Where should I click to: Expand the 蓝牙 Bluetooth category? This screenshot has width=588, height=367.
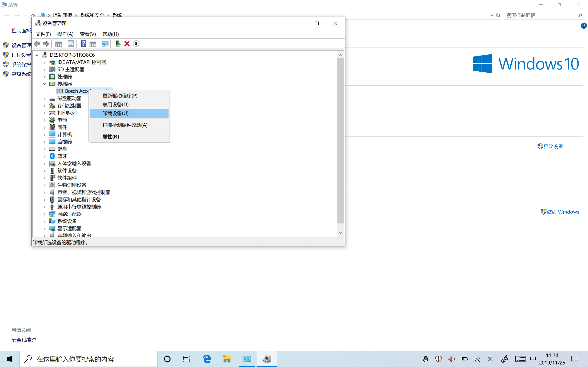45,156
